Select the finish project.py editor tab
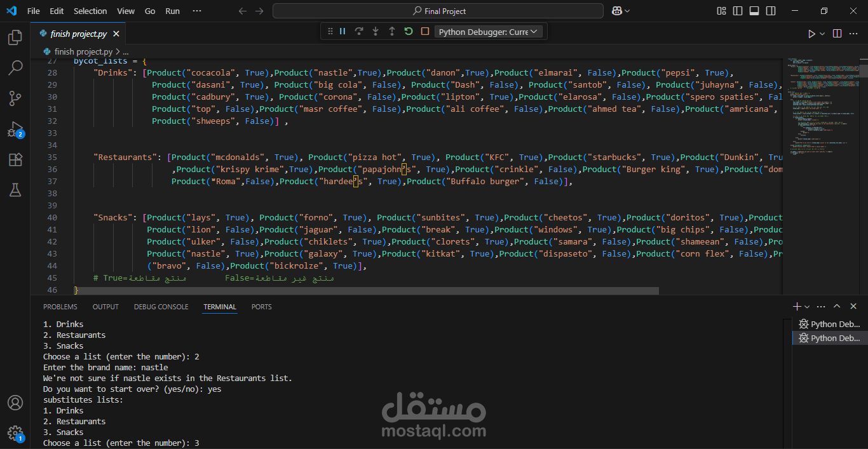The image size is (868, 449). (78, 34)
